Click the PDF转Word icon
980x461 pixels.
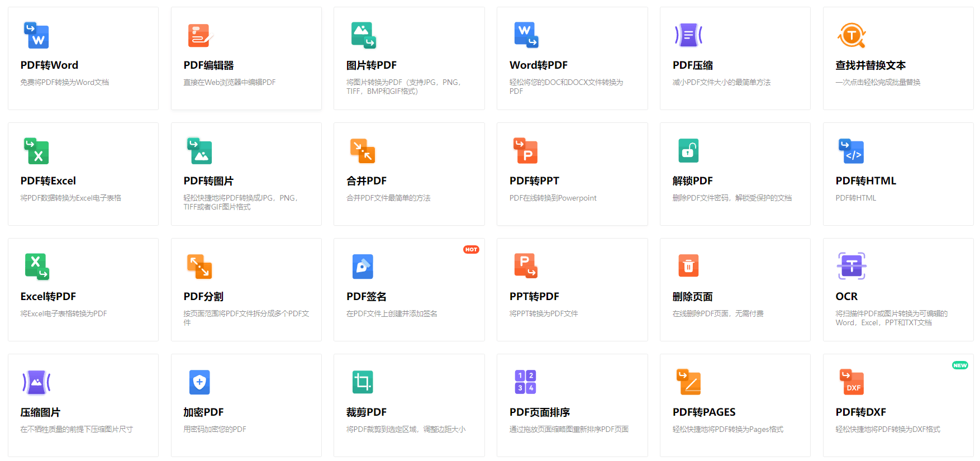[36, 36]
